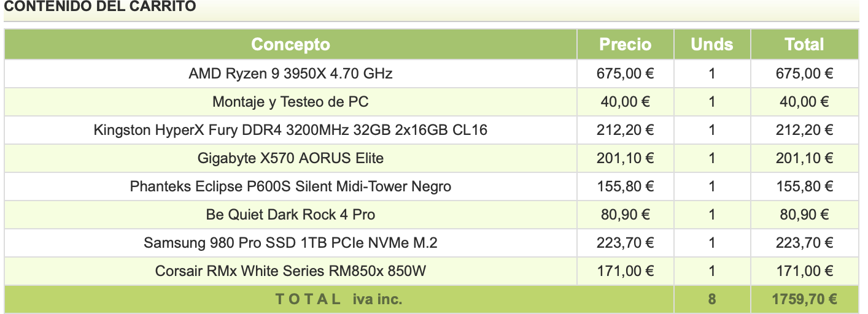
Task: Select the Be Quiet Dark Rock 4 Pro item
Action: (x=290, y=215)
